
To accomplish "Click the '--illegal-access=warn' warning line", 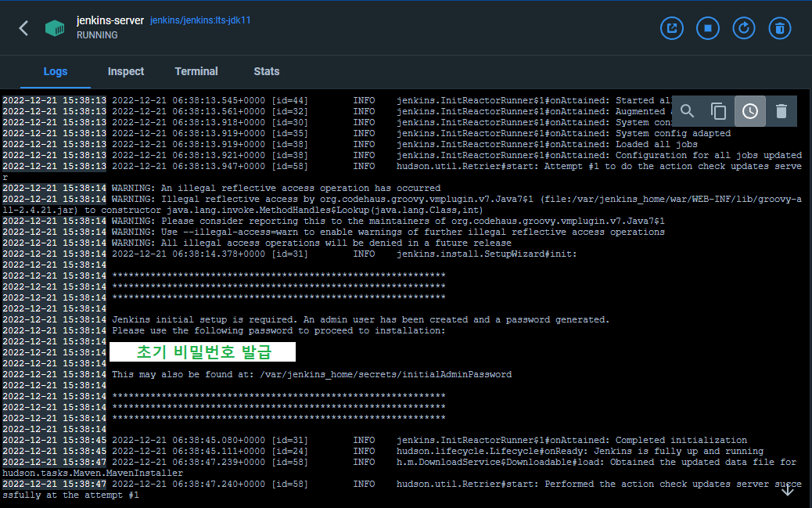I will [388, 232].
